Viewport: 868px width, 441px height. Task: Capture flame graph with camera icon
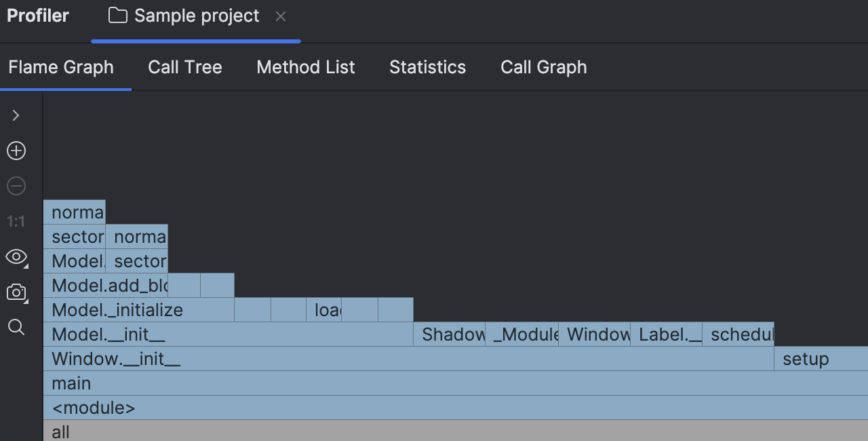tap(16, 292)
